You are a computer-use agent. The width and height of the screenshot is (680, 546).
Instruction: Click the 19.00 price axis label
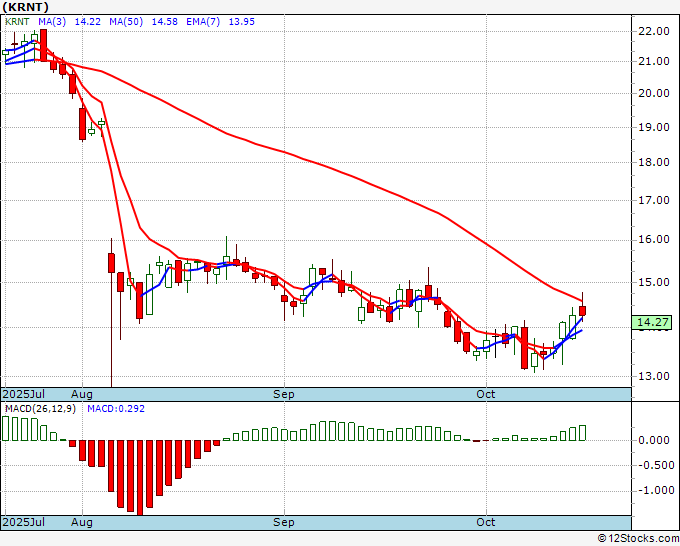click(x=654, y=127)
